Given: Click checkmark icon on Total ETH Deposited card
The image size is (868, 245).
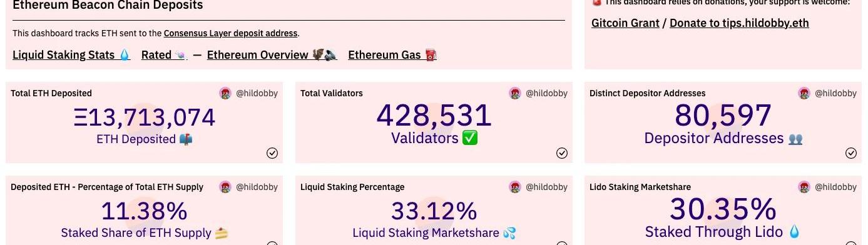Looking at the screenshot, I should pyautogui.click(x=272, y=153).
